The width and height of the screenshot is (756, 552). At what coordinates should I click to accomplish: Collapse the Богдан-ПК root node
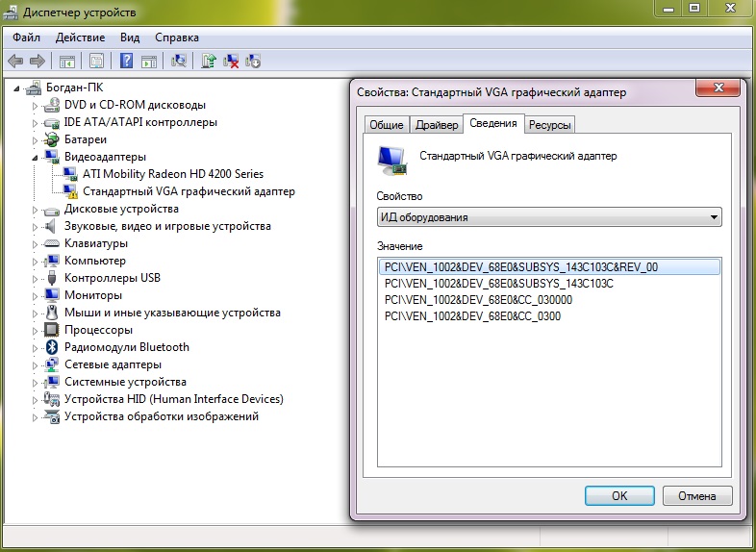[16, 88]
